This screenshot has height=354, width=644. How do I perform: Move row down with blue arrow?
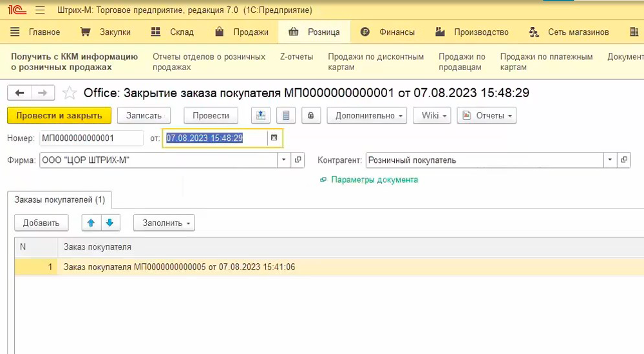(x=109, y=223)
